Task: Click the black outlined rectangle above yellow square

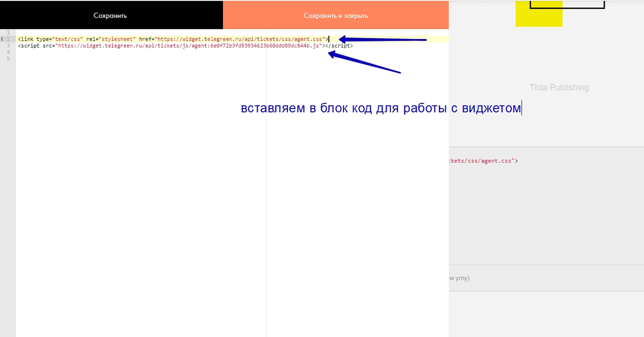Action: [x=567, y=5]
